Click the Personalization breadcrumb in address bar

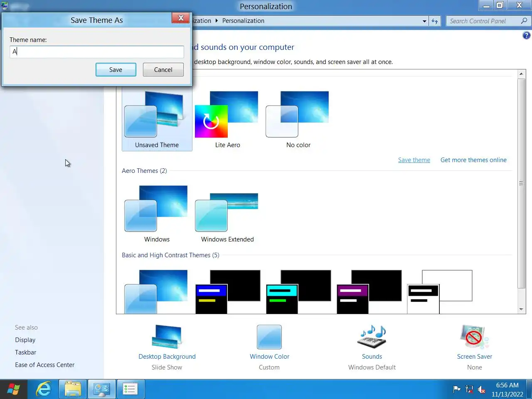[x=243, y=21]
